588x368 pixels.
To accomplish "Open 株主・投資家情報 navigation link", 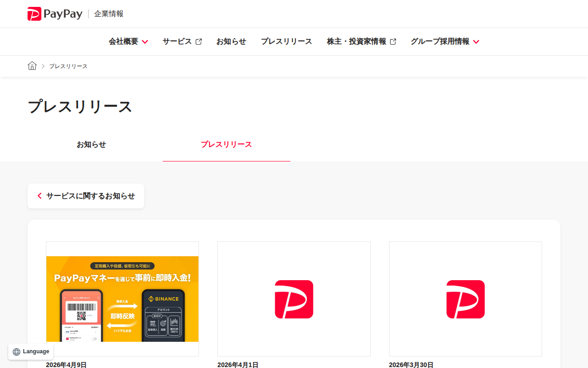I will tap(362, 41).
